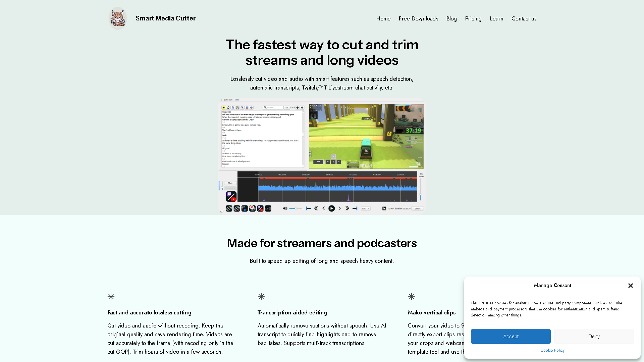Select the razor blade tool with red X
644x362 pixels.
(x=237, y=208)
